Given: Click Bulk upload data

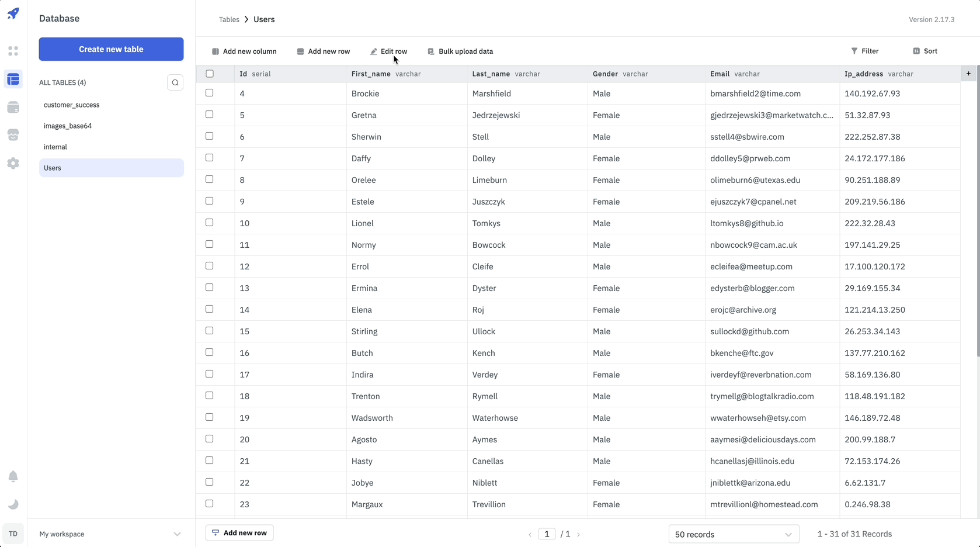Looking at the screenshot, I should tap(460, 51).
